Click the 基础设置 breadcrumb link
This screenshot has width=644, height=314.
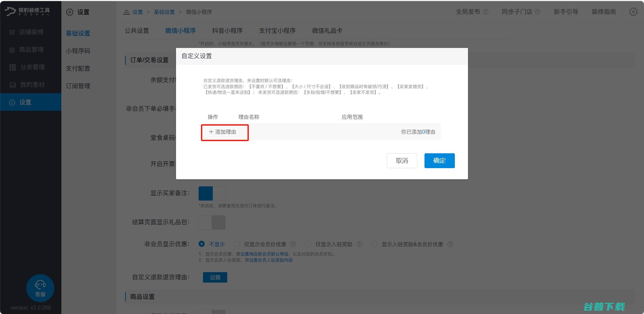point(164,12)
